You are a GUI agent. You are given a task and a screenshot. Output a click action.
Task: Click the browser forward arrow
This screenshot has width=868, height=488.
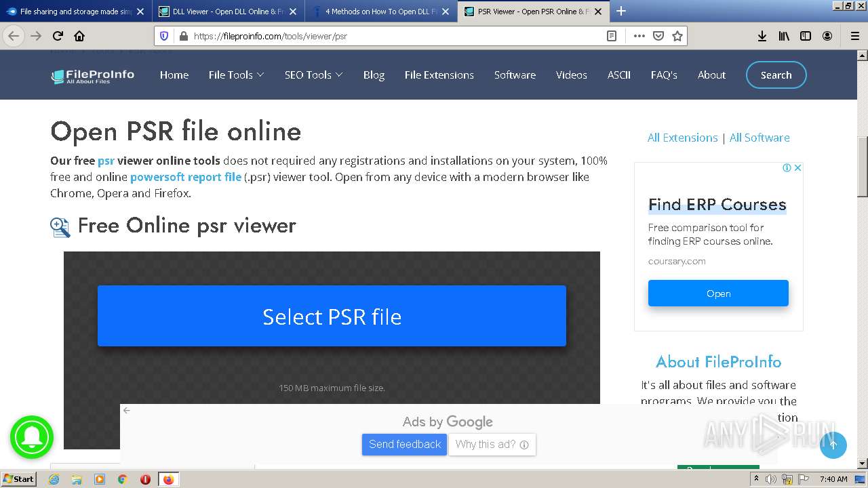36,36
